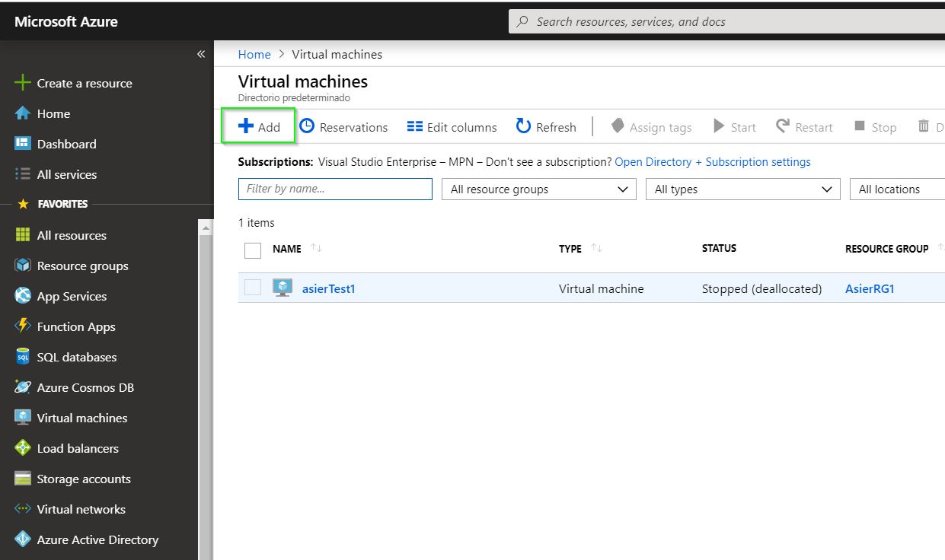Click the Function Apps lightning icon
This screenshot has height=560, width=945.
23,326
